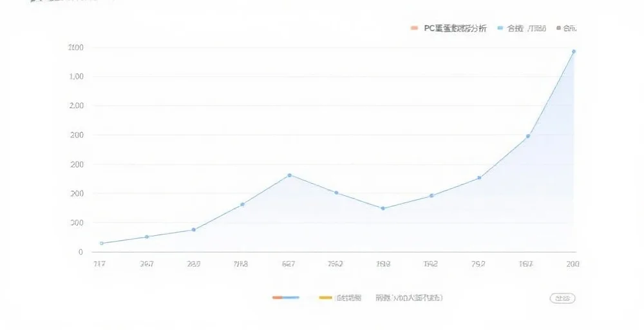Screen dimensions: 644x330
Task: Select the first data point at far left
Action: pyautogui.click(x=102, y=243)
